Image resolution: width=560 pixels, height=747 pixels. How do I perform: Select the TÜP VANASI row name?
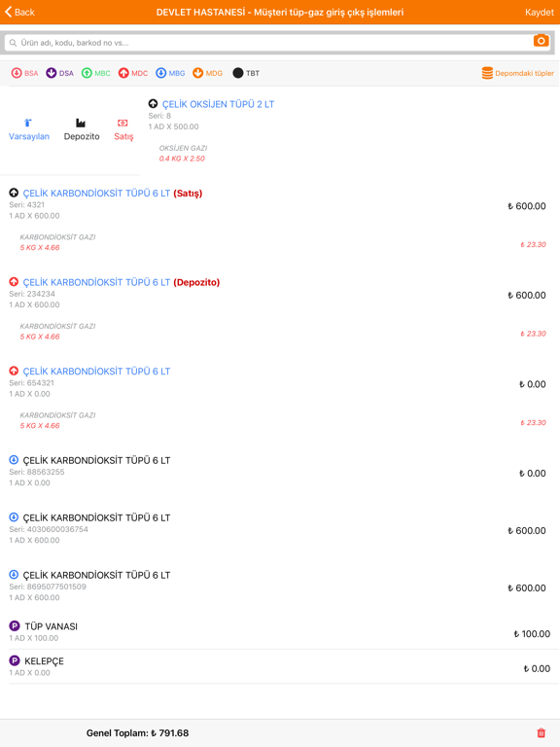(51, 626)
